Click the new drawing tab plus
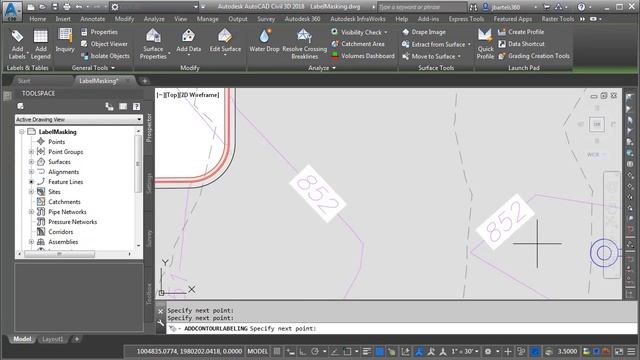This screenshot has height=360, width=640. (144, 81)
